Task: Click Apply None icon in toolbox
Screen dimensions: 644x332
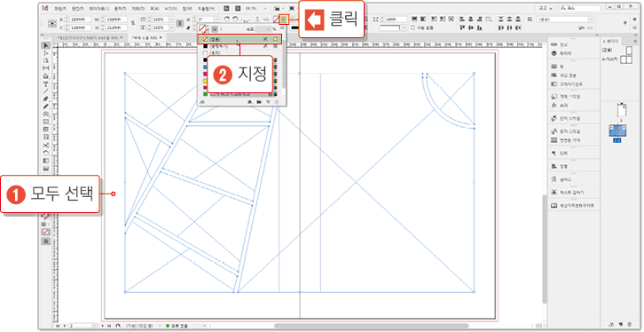Action: tap(46, 232)
